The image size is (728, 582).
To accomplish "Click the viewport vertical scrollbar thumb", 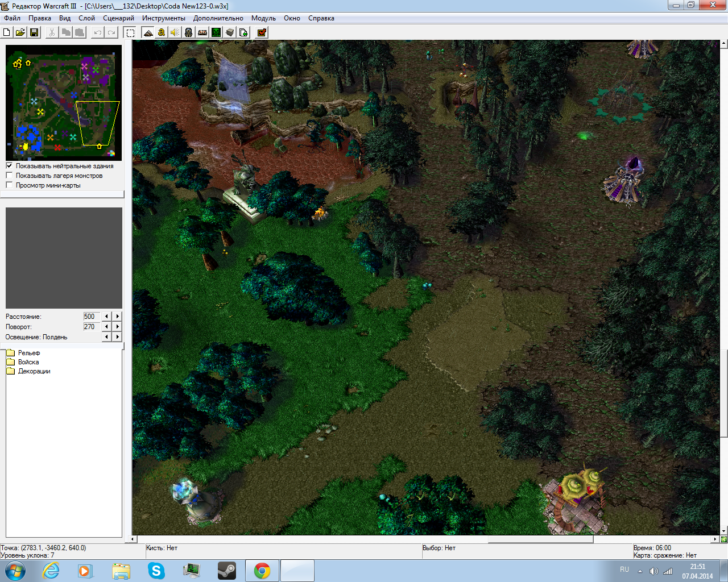I will pos(724,394).
